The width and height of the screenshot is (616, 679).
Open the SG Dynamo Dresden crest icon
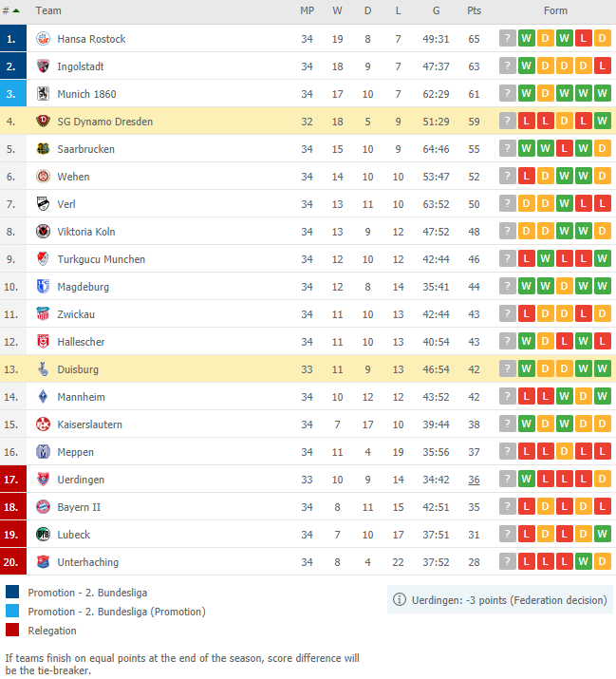[43, 122]
